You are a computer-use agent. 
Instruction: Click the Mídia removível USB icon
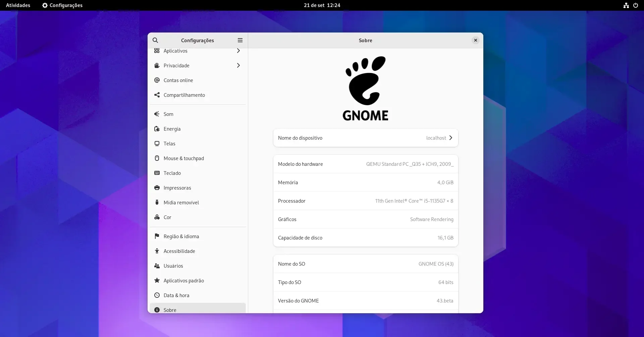tap(157, 202)
